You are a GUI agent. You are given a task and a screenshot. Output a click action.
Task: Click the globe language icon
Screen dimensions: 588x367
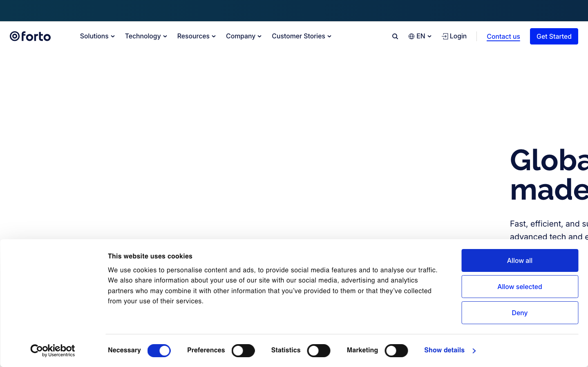point(411,36)
